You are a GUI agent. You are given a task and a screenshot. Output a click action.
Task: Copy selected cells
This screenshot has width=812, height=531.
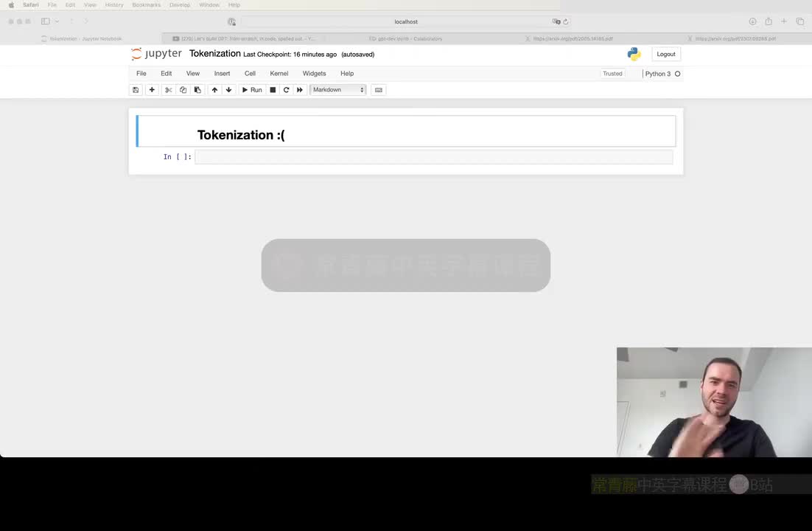pos(183,90)
